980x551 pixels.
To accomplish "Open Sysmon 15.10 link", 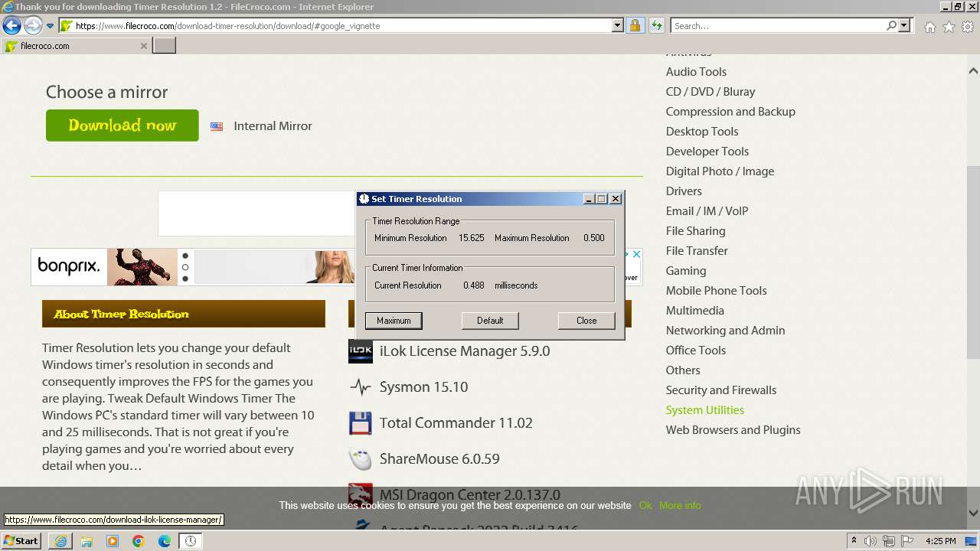I will pos(423,387).
